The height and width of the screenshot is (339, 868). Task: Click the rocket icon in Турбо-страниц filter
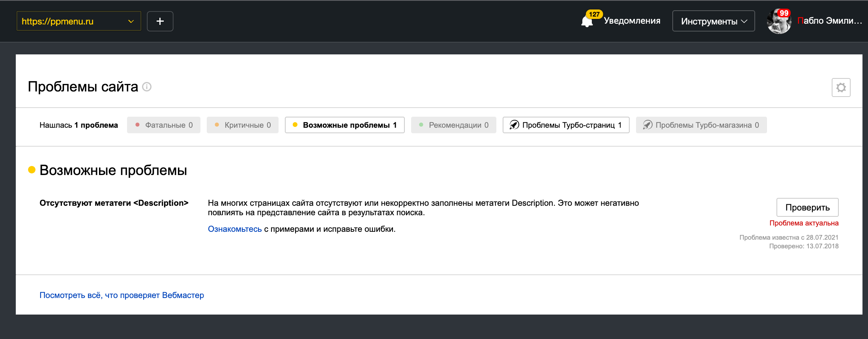click(514, 125)
